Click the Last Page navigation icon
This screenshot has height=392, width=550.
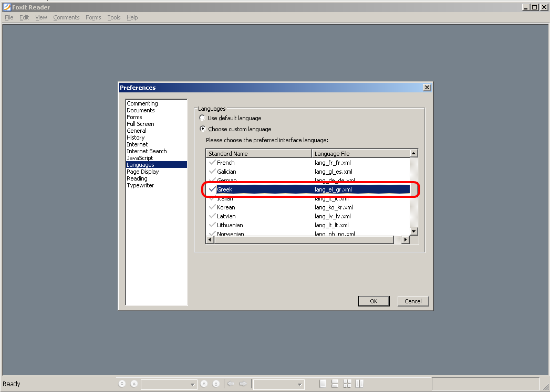(x=216, y=384)
